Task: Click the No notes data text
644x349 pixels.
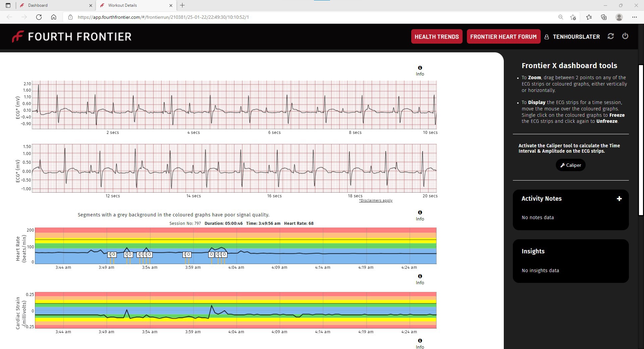Action: click(x=538, y=217)
